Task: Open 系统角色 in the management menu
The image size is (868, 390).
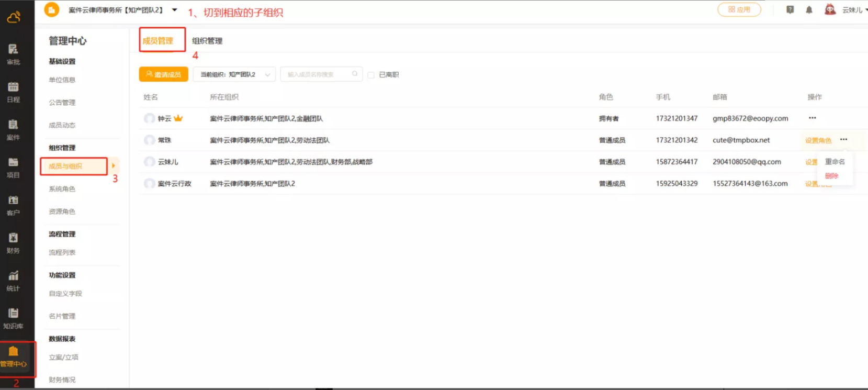Action: click(62, 189)
